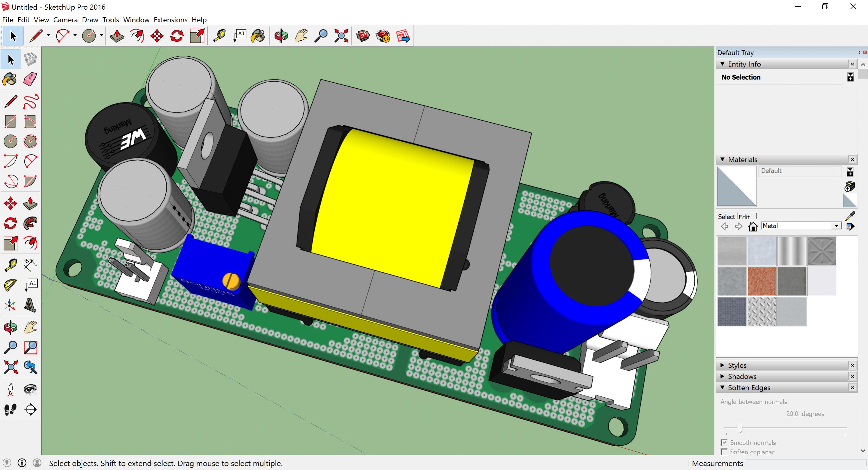Click the Create Material icon
Screen dimensions: 868x470
point(850,186)
